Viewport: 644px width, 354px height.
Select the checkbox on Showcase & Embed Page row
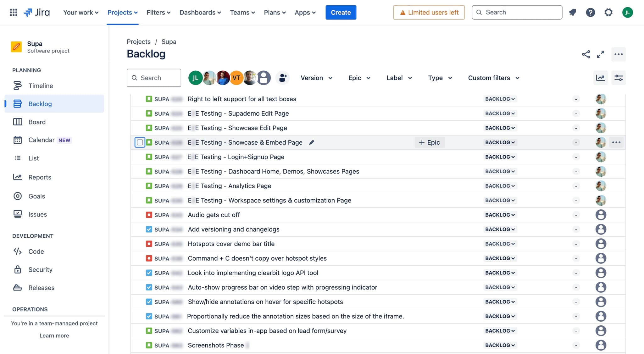[140, 142]
